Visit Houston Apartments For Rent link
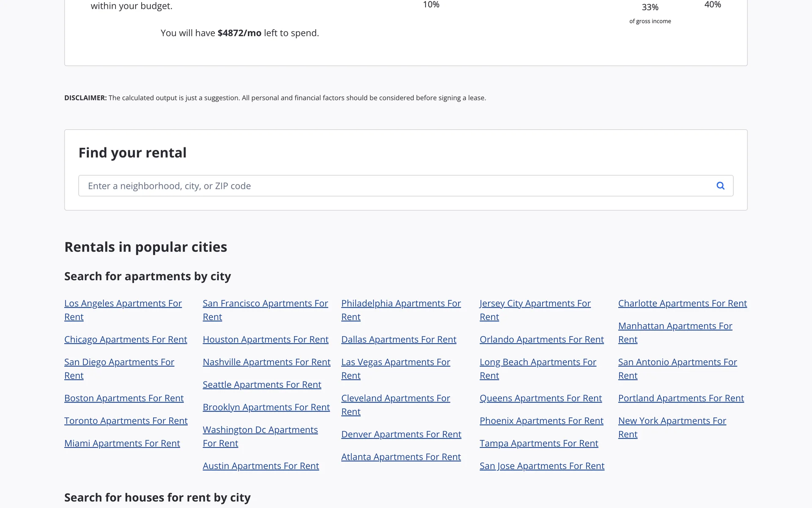The height and width of the screenshot is (508, 812). 265,340
